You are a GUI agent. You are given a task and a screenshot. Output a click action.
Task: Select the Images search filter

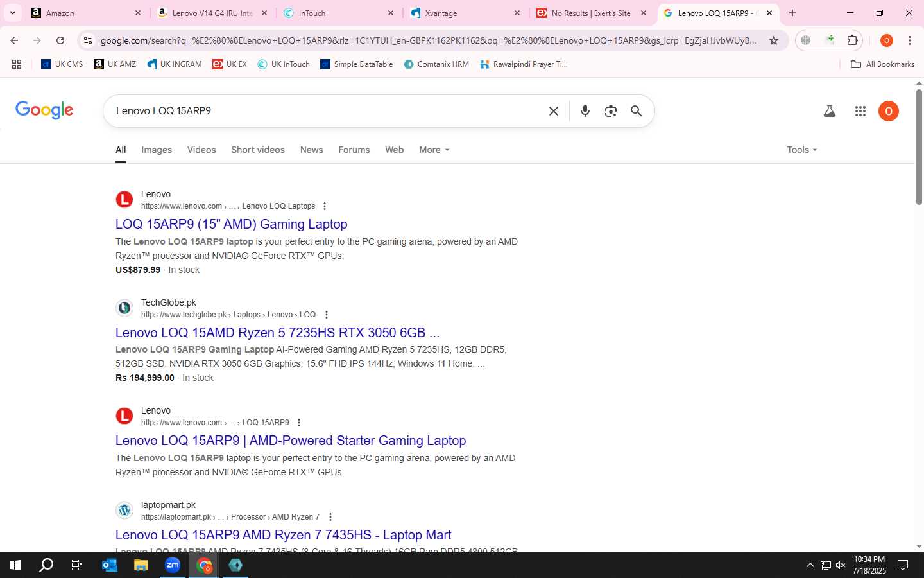click(157, 150)
